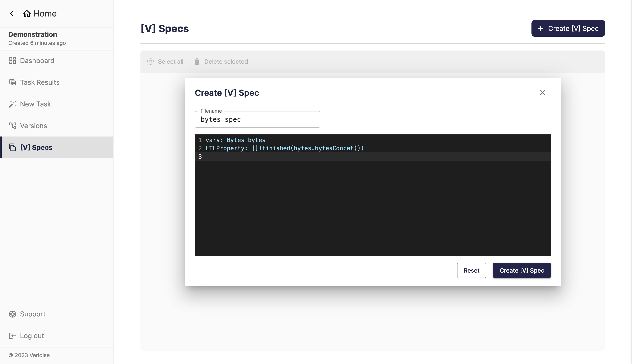
Task: Click the LTLProperty line in the code editor
Action: click(x=285, y=148)
